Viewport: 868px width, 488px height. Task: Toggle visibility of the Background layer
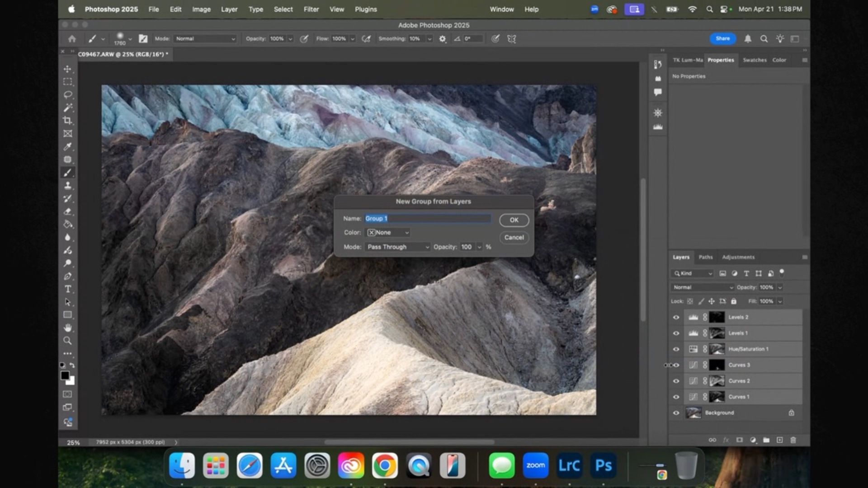click(x=675, y=413)
